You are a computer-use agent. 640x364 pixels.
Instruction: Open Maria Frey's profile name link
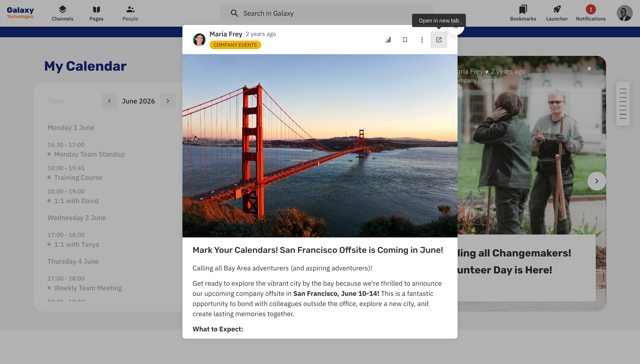(226, 34)
